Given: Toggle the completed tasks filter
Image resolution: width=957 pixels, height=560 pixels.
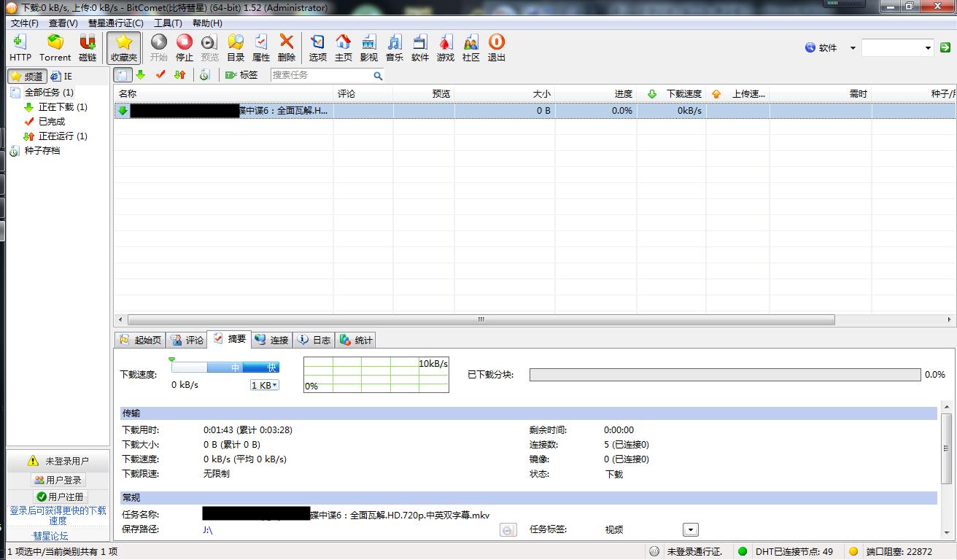Looking at the screenshot, I should tap(159, 74).
